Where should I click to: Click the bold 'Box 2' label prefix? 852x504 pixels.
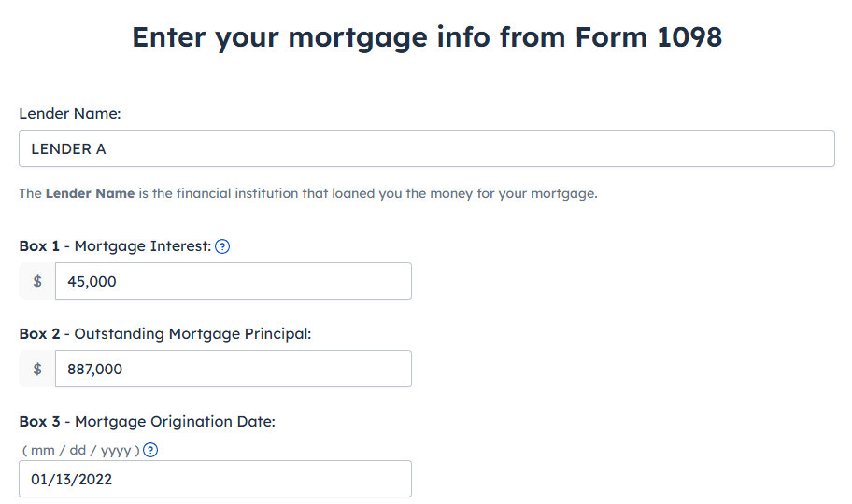39,334
